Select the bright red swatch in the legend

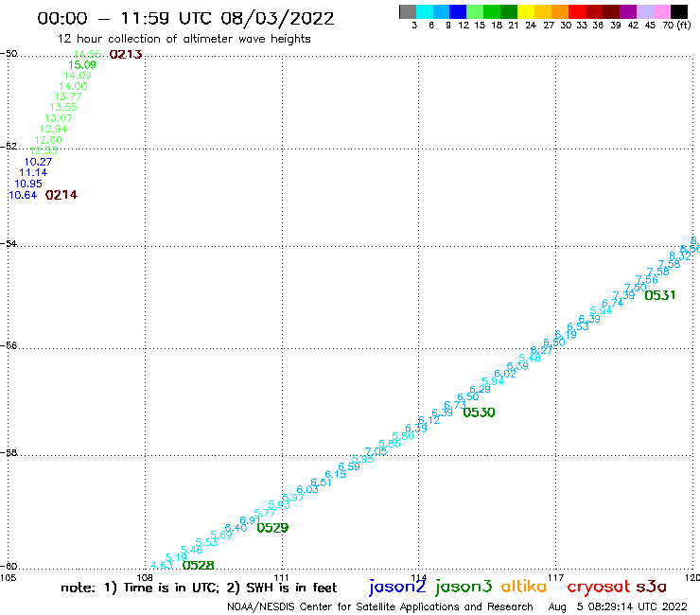577,11
